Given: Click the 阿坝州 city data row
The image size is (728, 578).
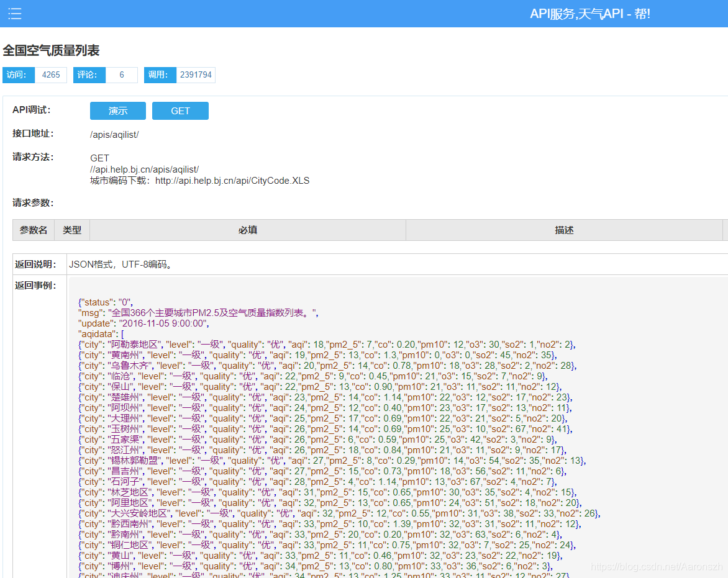Looking at the screenshot, I should click(x=325, y=408).
